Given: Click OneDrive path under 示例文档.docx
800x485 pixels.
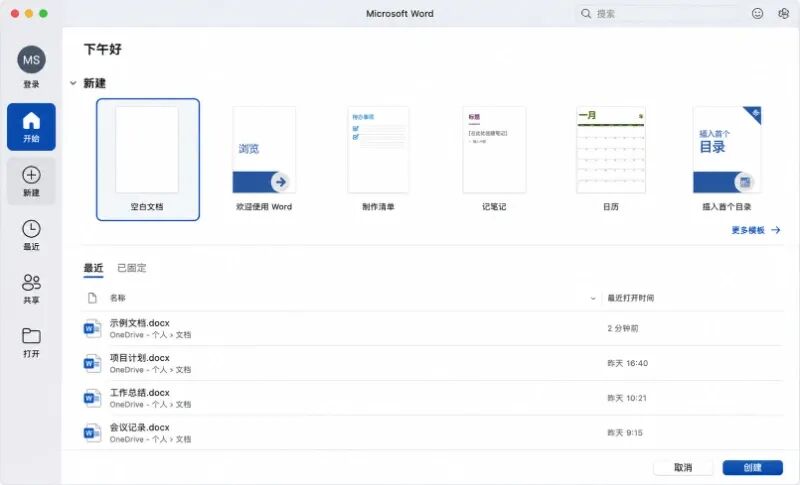Looking at the screenshot, I should click(151, 335).
